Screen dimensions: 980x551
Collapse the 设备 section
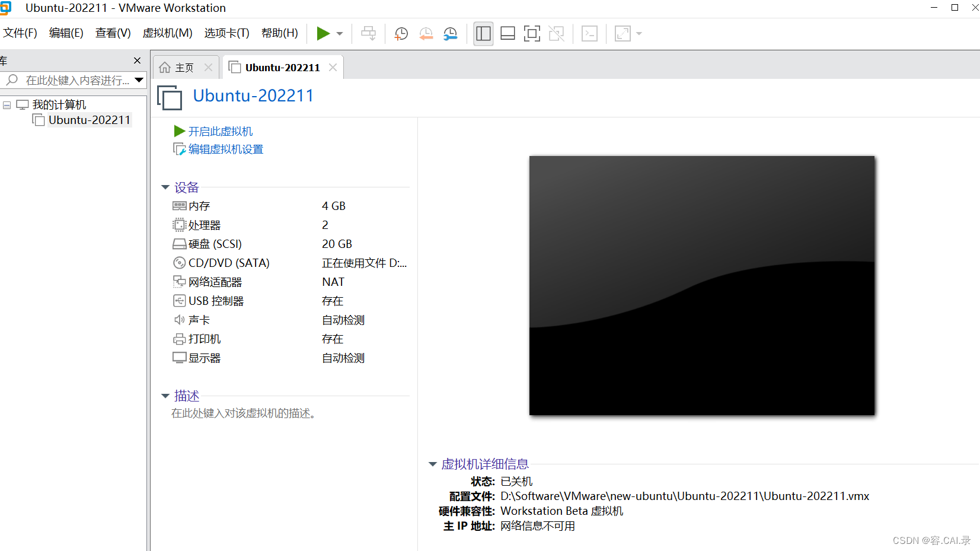(165, 187)
